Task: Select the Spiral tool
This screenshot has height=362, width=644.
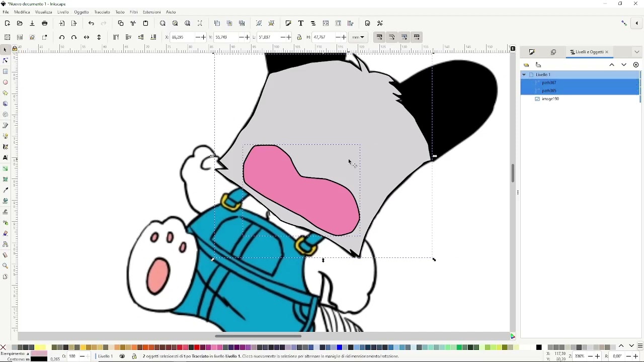Action: click(6, 115)
